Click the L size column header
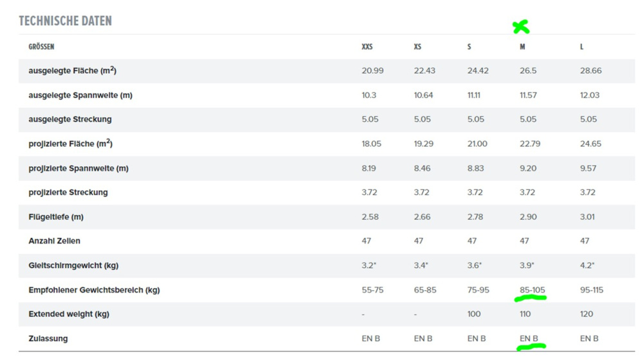644x362 pixels. pyautogui.click(x=582, y=47)
